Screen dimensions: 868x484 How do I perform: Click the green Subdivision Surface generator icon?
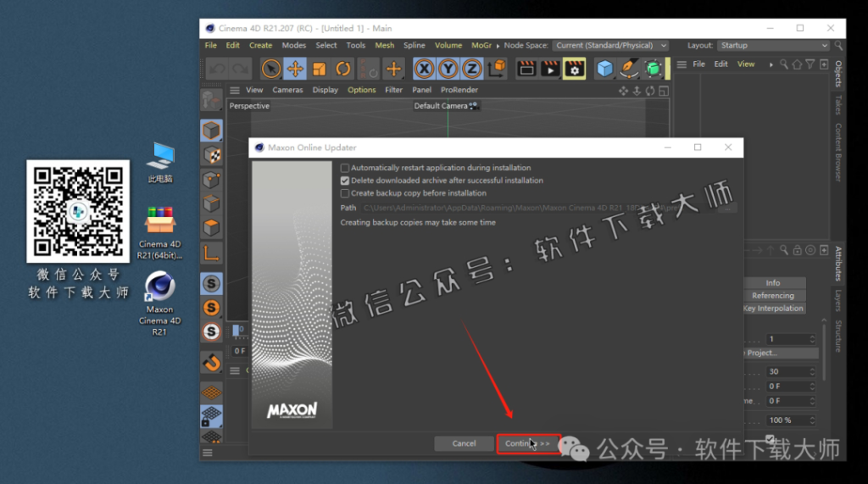[654, 69]
